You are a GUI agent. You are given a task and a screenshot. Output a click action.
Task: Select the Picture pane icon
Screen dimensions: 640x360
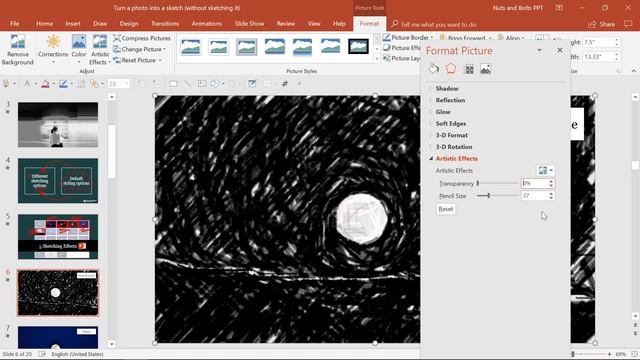[486, 69]
